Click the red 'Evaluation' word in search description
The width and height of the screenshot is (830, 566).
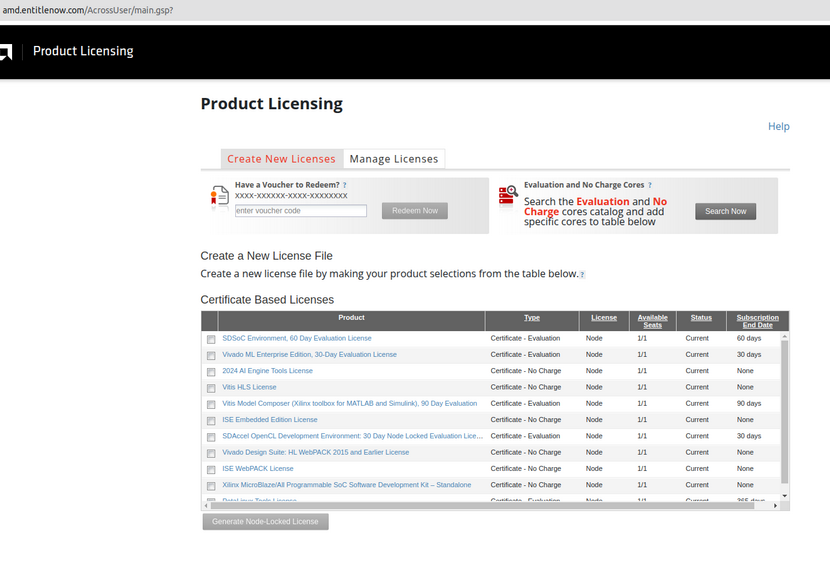click(x=603, y=202)
